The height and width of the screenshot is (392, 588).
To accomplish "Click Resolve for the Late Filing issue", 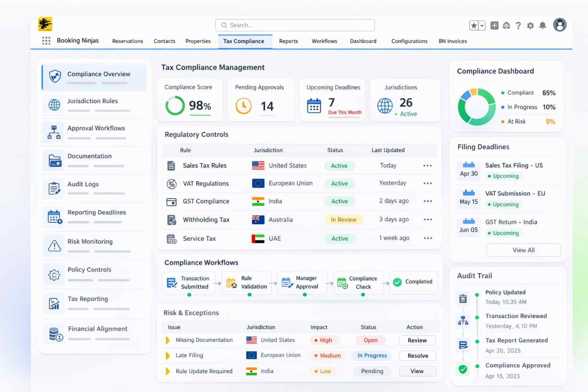I will (417, 355).
